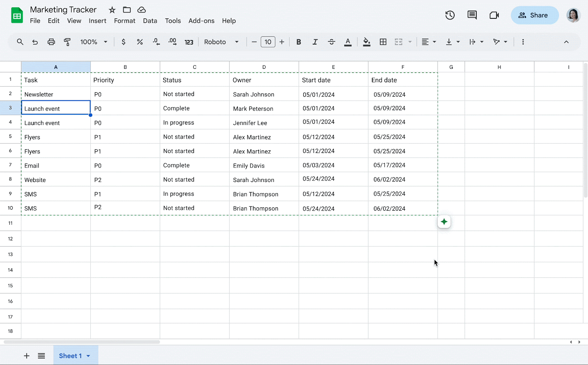Toggle strikethrough formatting
588x365 pixels.
tap(331, 42)
